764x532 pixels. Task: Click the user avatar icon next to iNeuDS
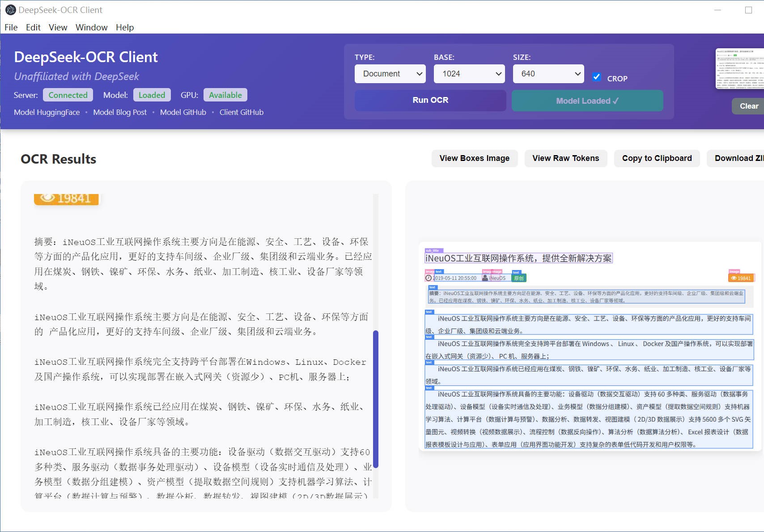(485, 278)
